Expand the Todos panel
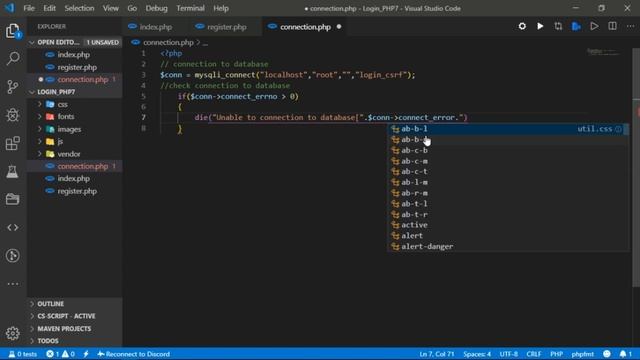This screenshot has width=640, height=360. coord(74,341)
